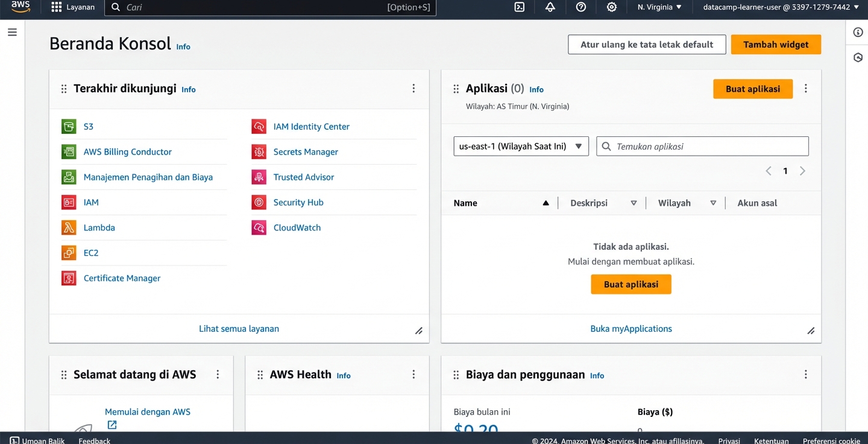The width and height of the screenshot is (868, 444).
Task: Open the S3 service icon
Action: (69, 127)
